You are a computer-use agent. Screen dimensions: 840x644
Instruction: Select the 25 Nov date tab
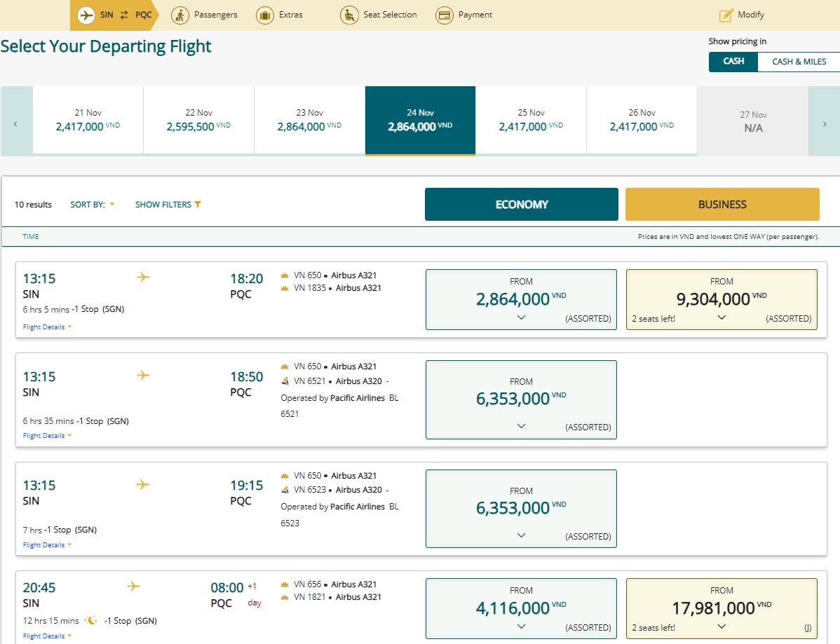point(531,121)
